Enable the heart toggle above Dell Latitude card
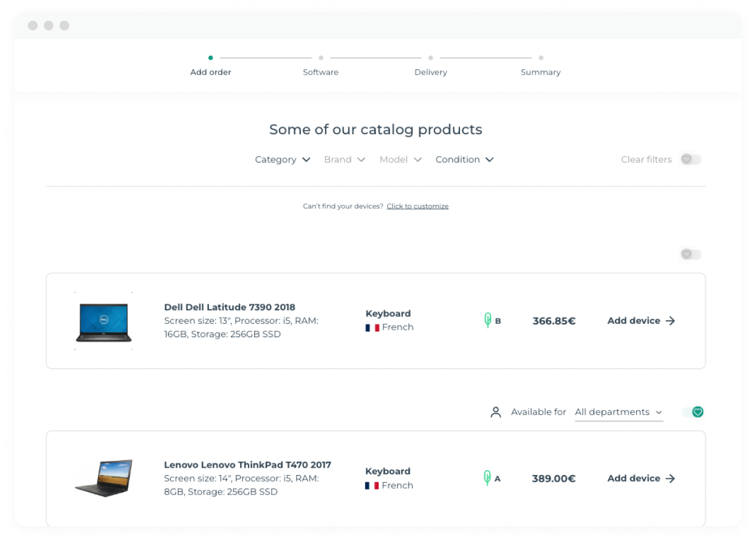 click(x=691, y=254)
